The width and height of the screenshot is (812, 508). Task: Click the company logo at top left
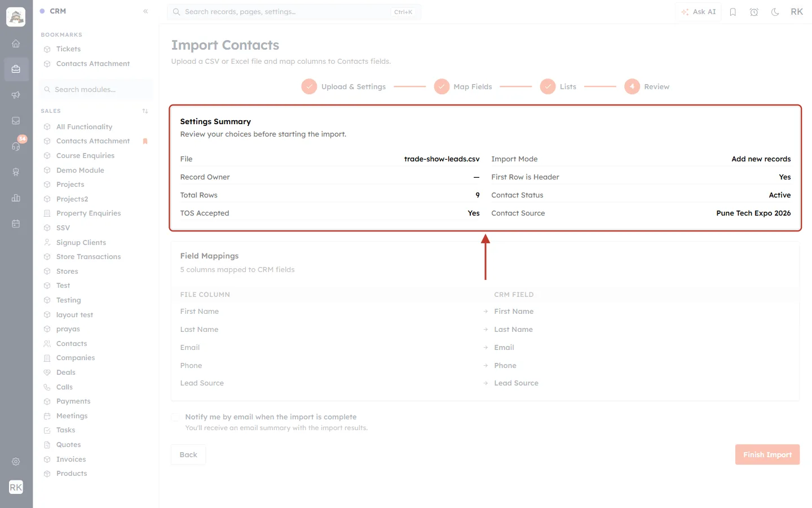pyautogui.click(x=16, y=17)
